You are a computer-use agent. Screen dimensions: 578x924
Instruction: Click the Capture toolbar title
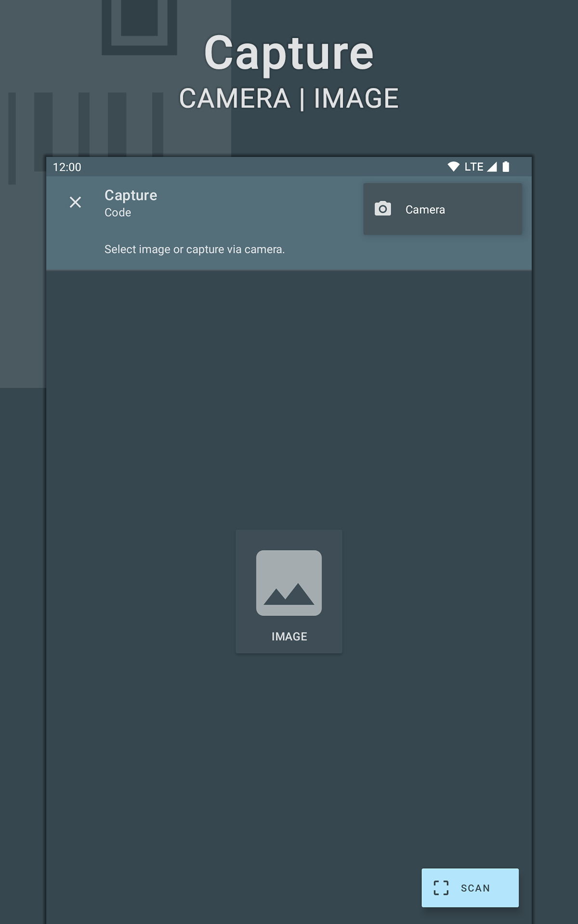[131, 195]
